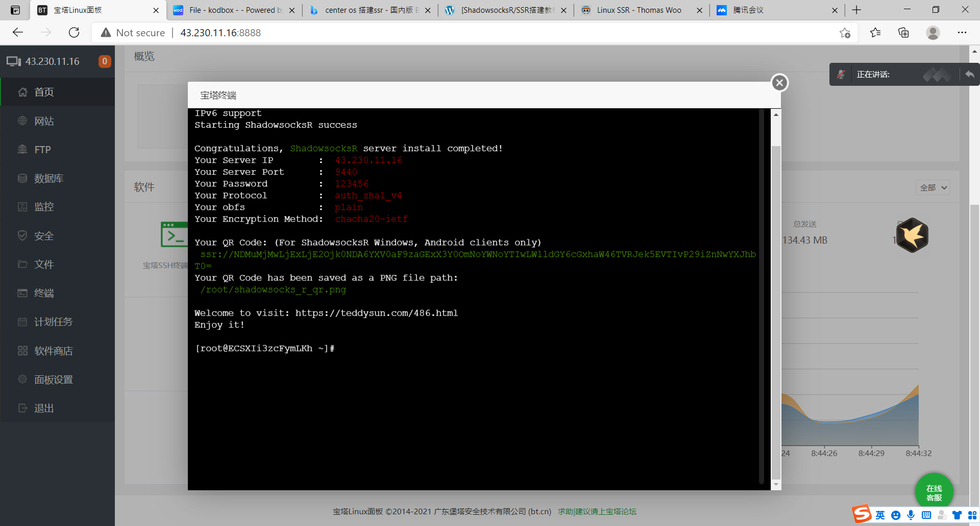Close the File - kodbox browser tab
The image size is (980, 526).
292,10
